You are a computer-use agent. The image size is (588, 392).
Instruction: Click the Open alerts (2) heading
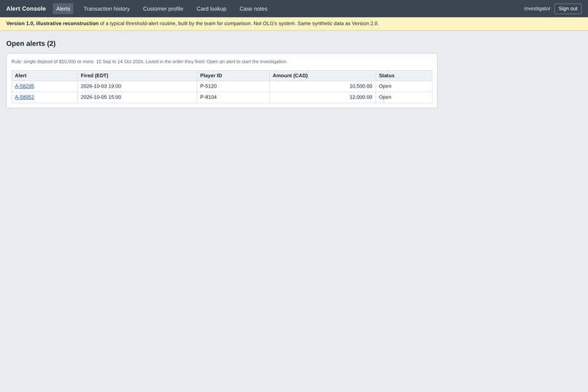pos(31,44)
